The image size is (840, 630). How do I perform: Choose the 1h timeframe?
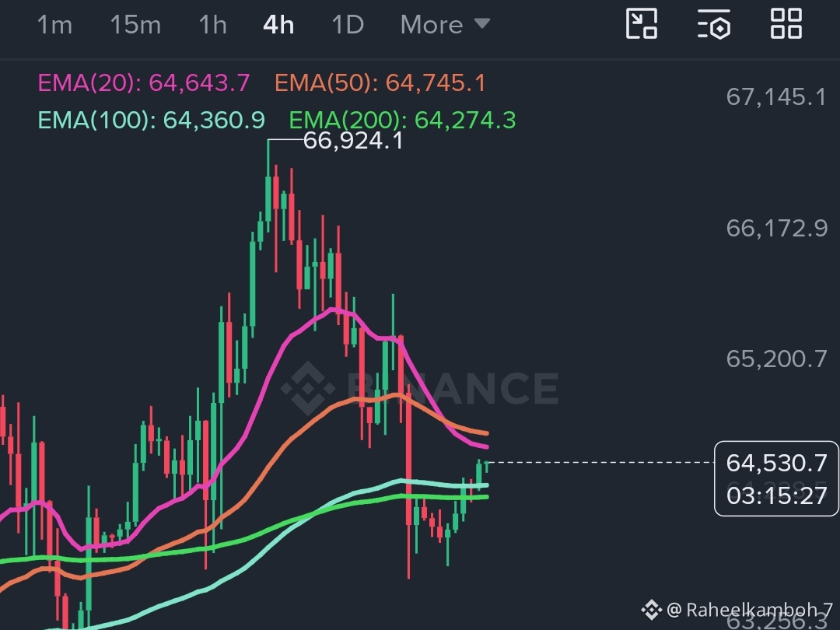[x=212, y=25]
